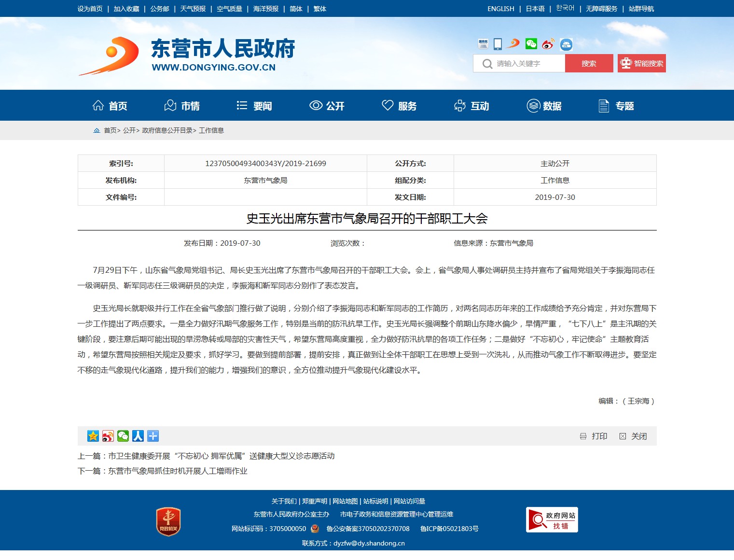Image resolution: width=734 pixels, height=560 pixels.
Task: Click the 打印 print link
Action: tap(594, 436)
